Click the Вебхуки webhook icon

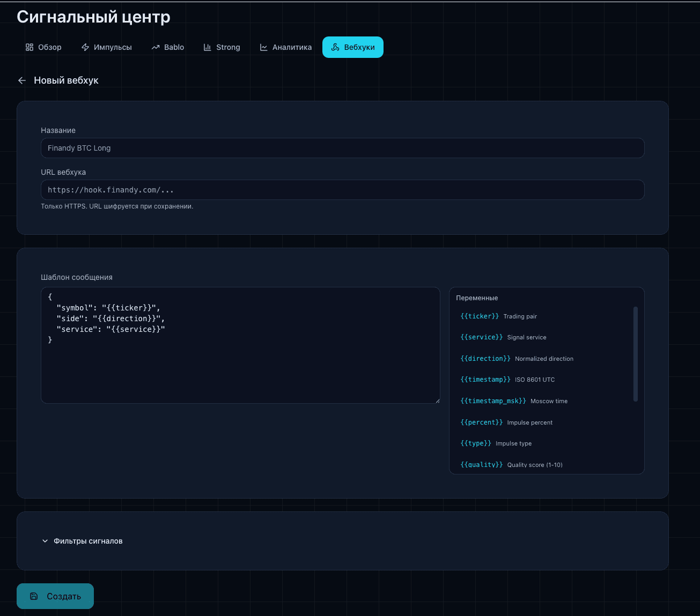pos(335,47)
